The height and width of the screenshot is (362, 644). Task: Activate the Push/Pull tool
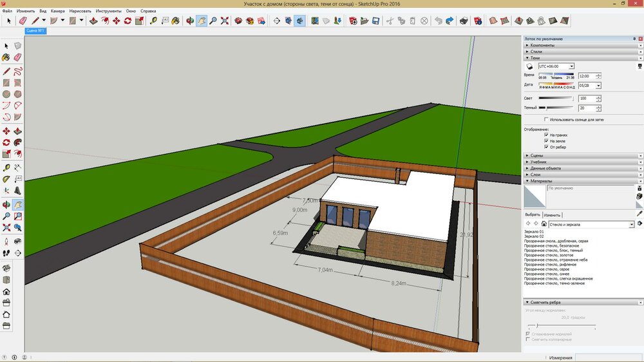93,21
